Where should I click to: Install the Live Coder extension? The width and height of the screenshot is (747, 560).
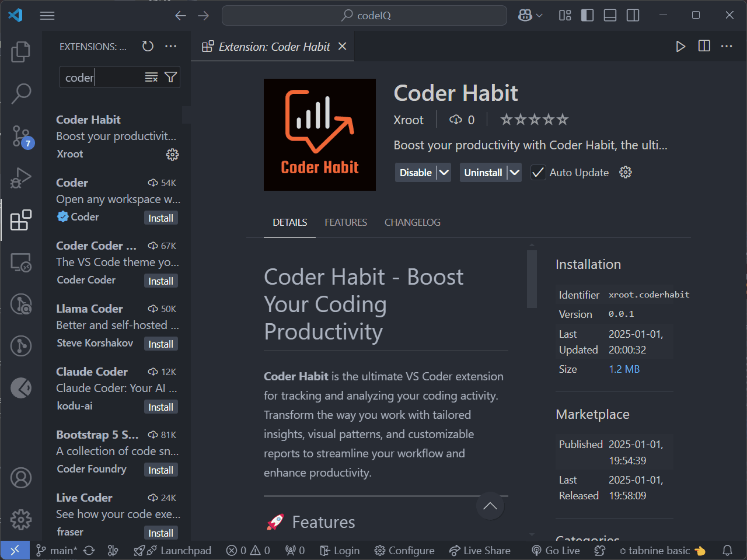tap(160, 533)
